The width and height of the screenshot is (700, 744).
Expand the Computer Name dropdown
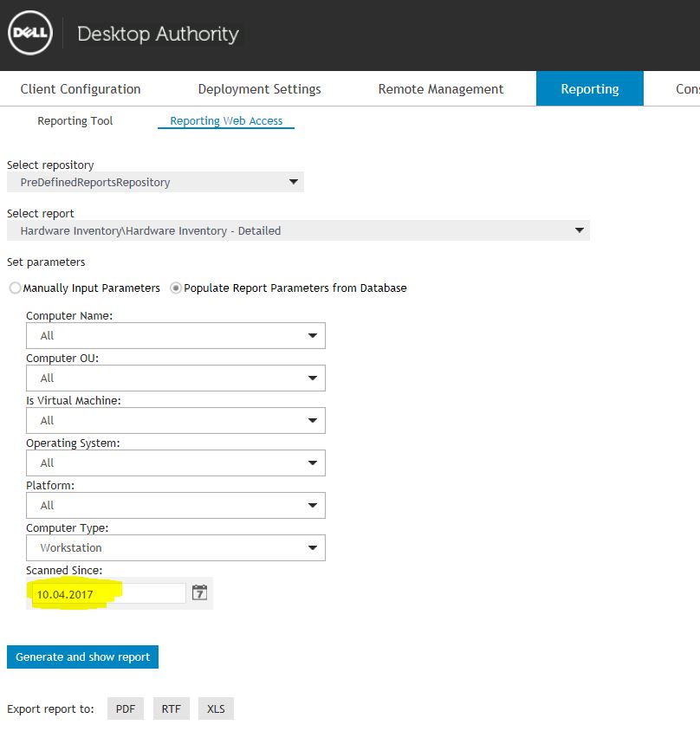tap(176, 335)
